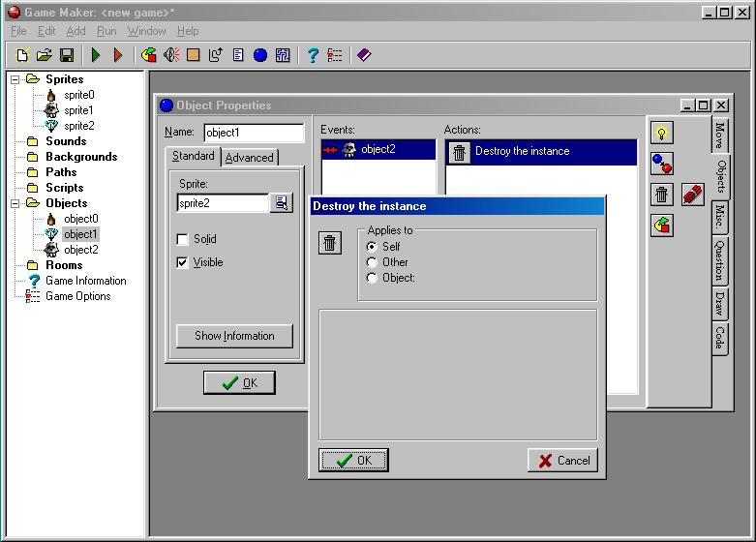Screen dimensions: 756x542
Task: Enable the Solid checkbox
Action: tap(183, 239)
